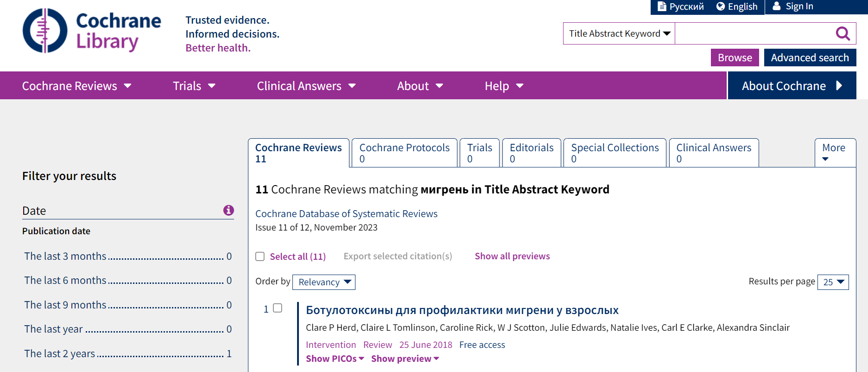Viewport: 868px width, 372px height.
Task: Click the Cochrane Library logo
Action: [x=92, y=31]
